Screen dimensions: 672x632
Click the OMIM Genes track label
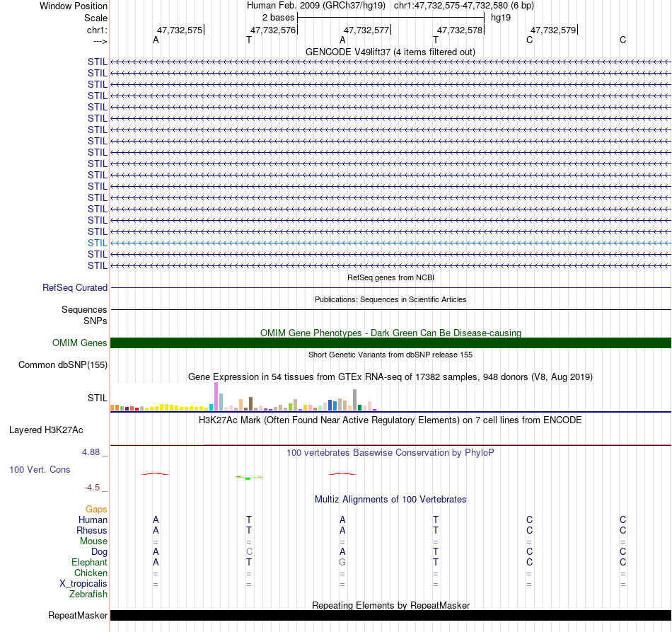click(79, 343)
